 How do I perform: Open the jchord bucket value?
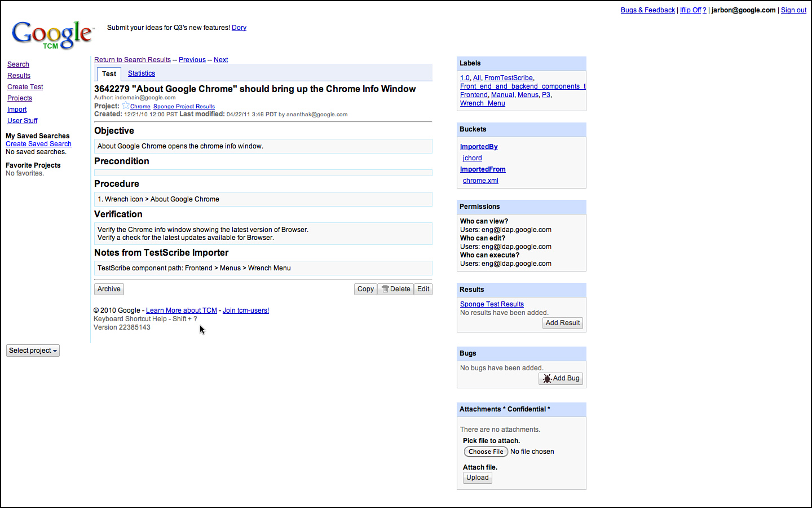[473, 158]
